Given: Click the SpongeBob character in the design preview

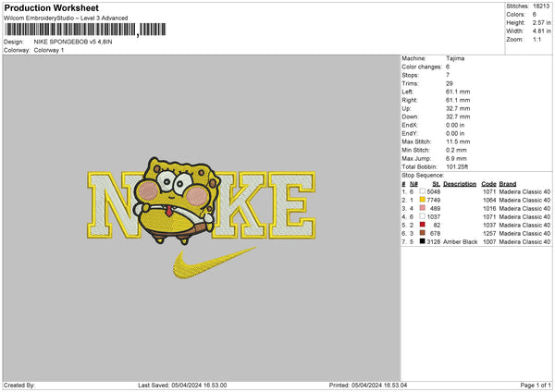Looking at the screenshot, I should pos(177,201).
